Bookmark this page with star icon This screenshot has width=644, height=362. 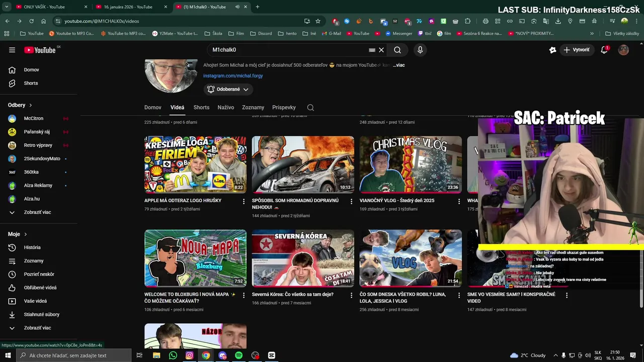(318, 21)
